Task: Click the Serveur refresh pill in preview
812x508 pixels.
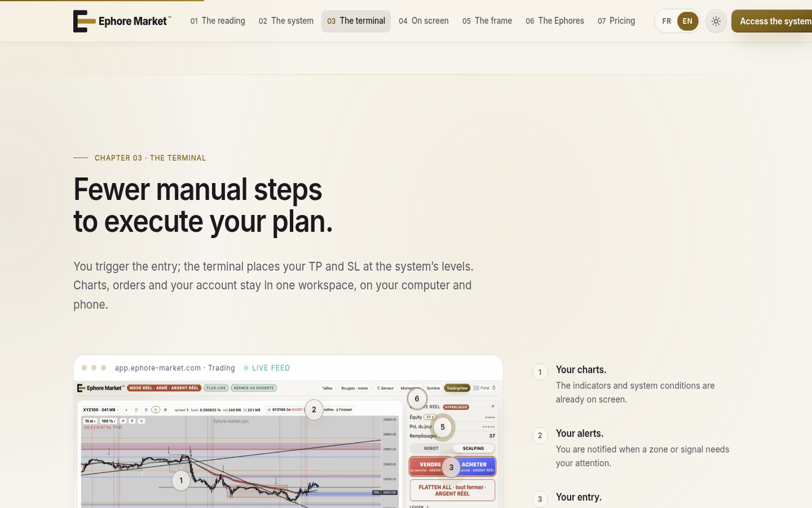Action: click(x=385, y=388)
